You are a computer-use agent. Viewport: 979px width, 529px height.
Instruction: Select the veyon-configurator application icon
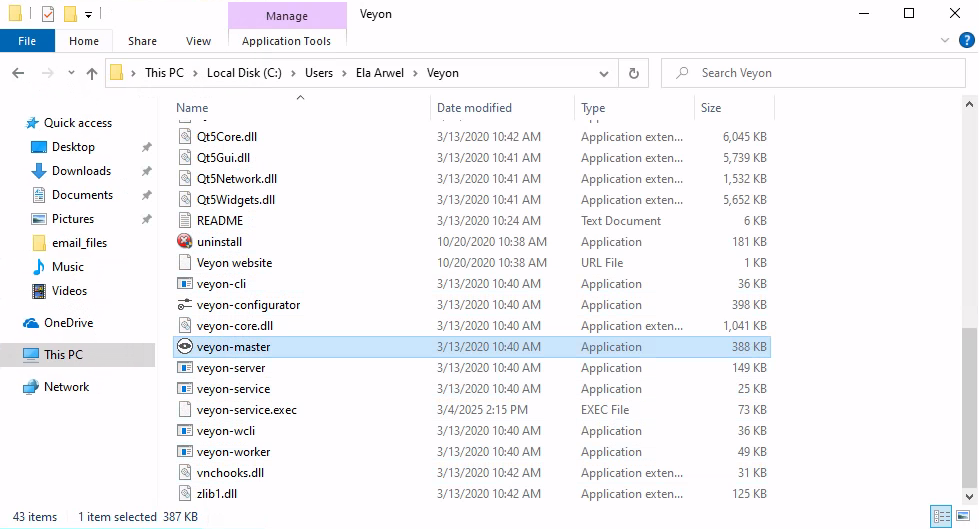click(x=185, y=305)
